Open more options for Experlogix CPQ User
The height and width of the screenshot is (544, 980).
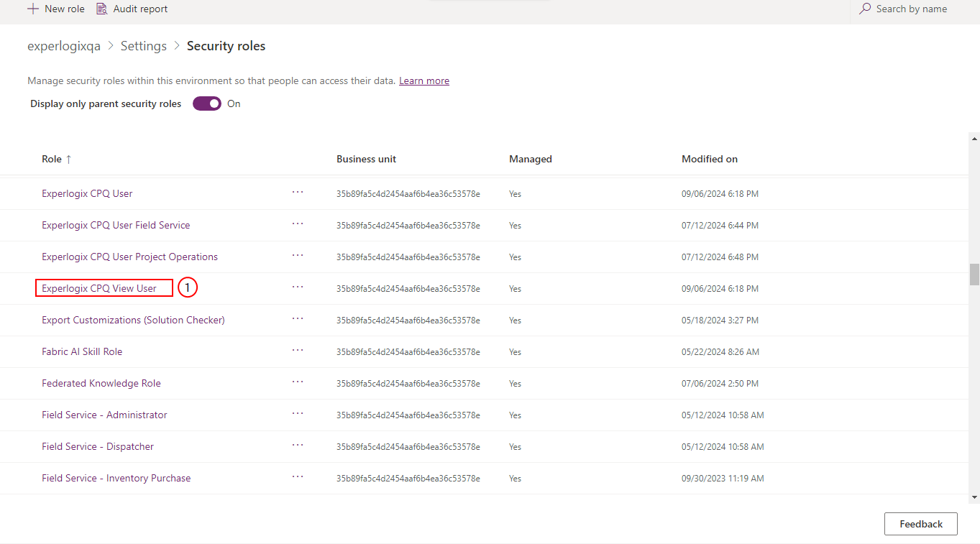pos(298,193)
